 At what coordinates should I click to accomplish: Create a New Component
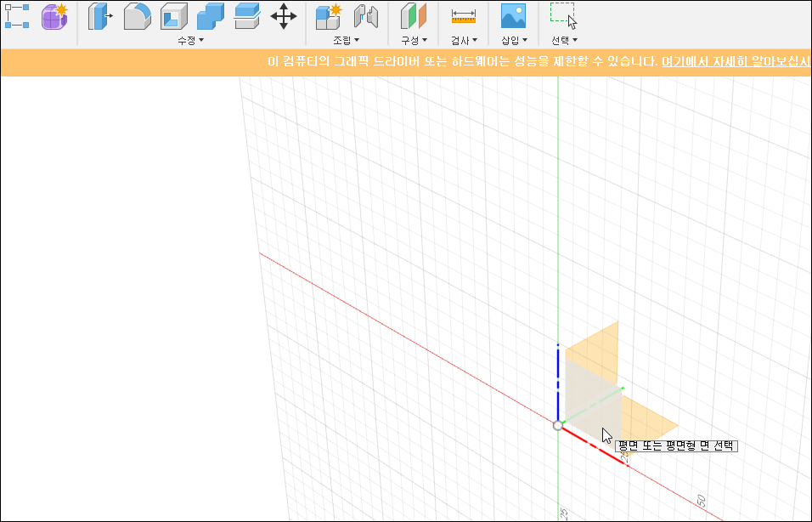click(329, 16)
